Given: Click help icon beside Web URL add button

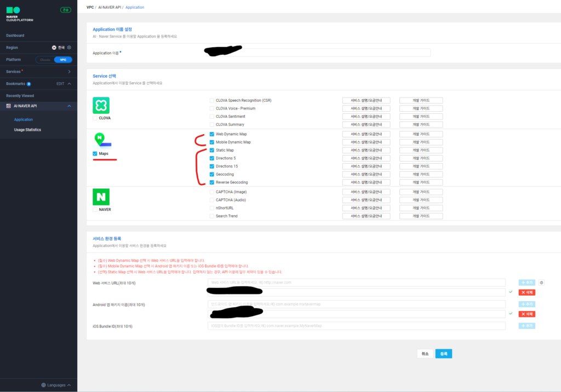Looking at the screenshot, I should pyautogui.click(x=541, y=283).
